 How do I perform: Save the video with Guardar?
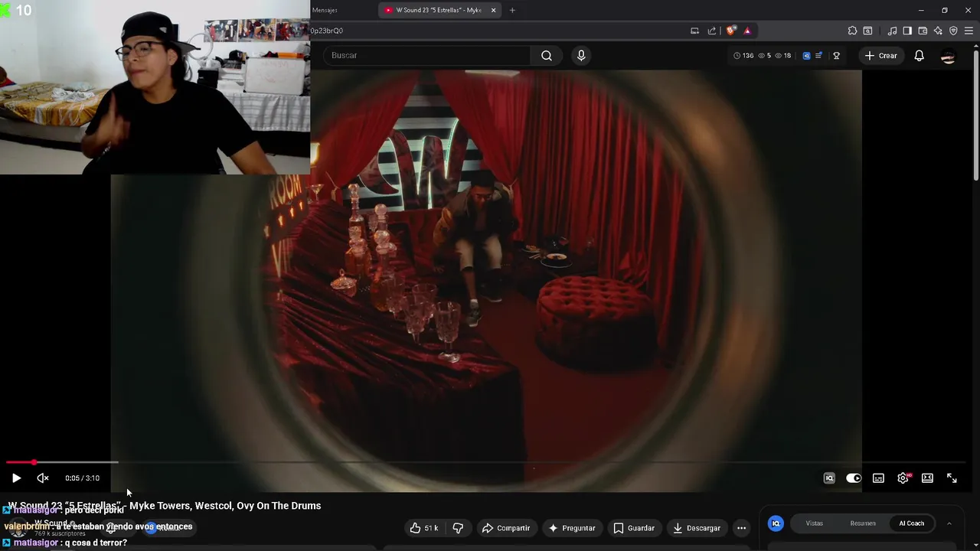pos(634,528)
